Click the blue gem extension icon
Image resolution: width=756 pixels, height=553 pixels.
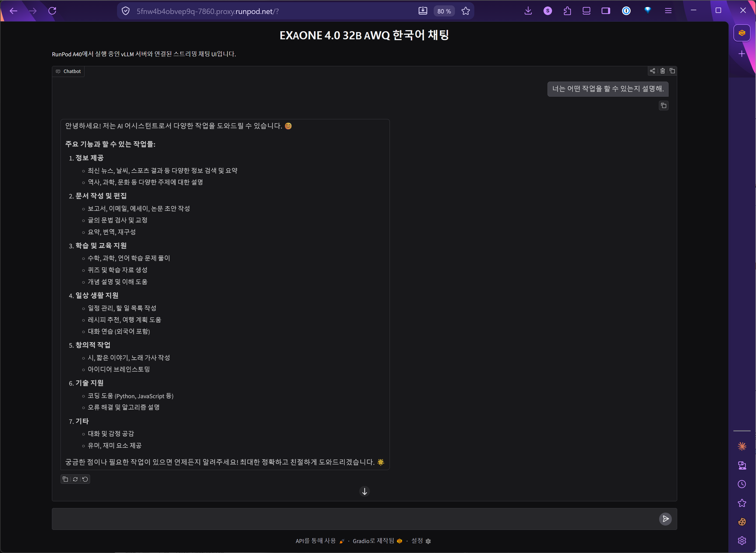[x=648, y=10]
